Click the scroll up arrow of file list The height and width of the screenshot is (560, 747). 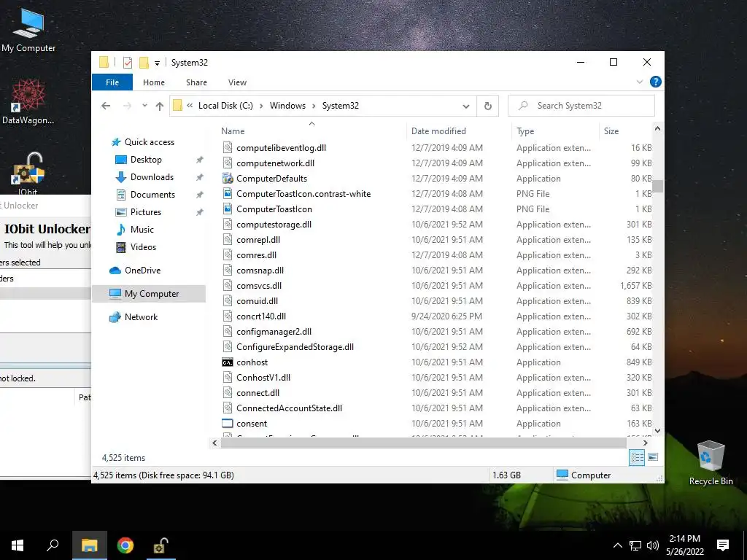[x=658, y=128]
